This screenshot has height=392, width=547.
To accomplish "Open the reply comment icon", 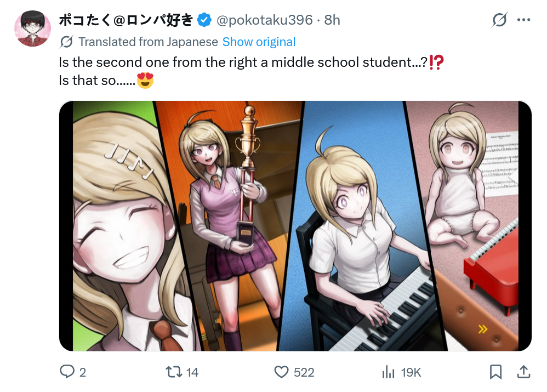I will pyautogui.click(x=67, y=372).
